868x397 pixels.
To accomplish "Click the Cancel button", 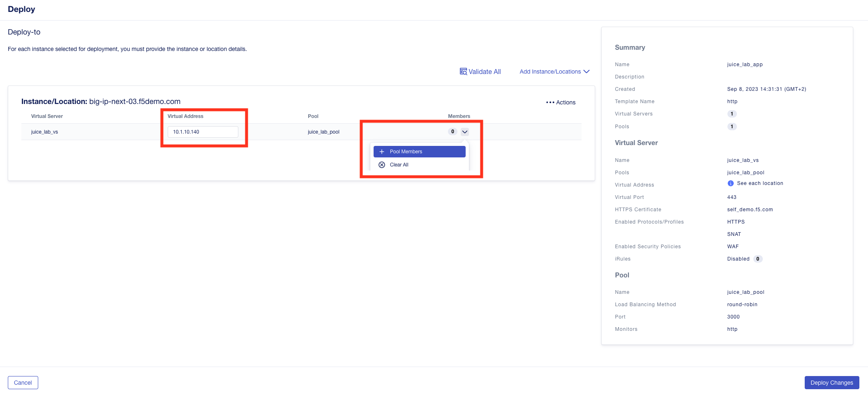I will pos(23,383).
